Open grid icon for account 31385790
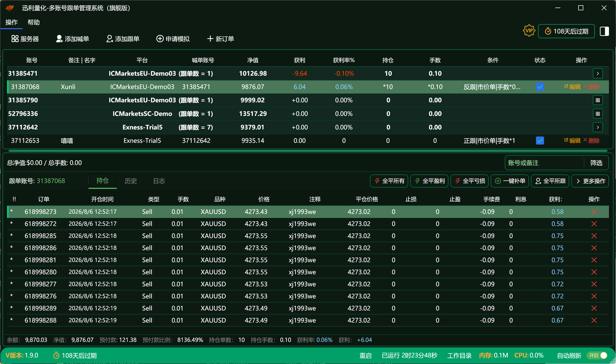 click(x=598, y=100)
